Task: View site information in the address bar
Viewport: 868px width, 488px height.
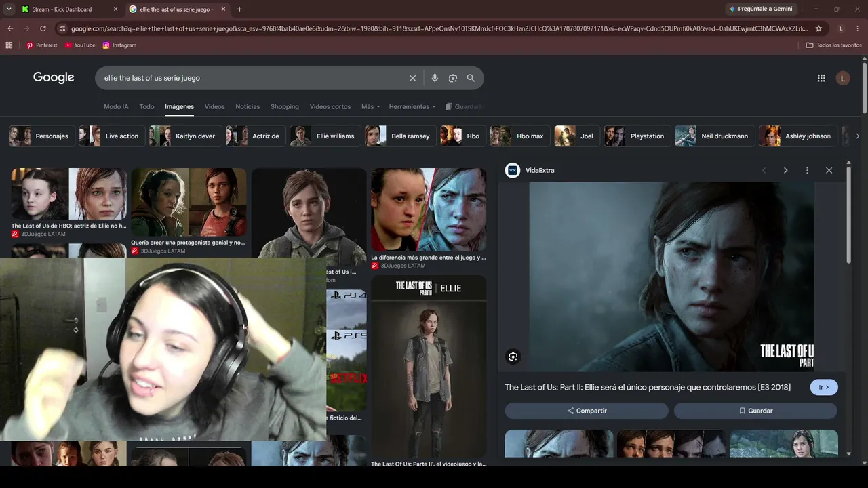Action: coord(62,28)
